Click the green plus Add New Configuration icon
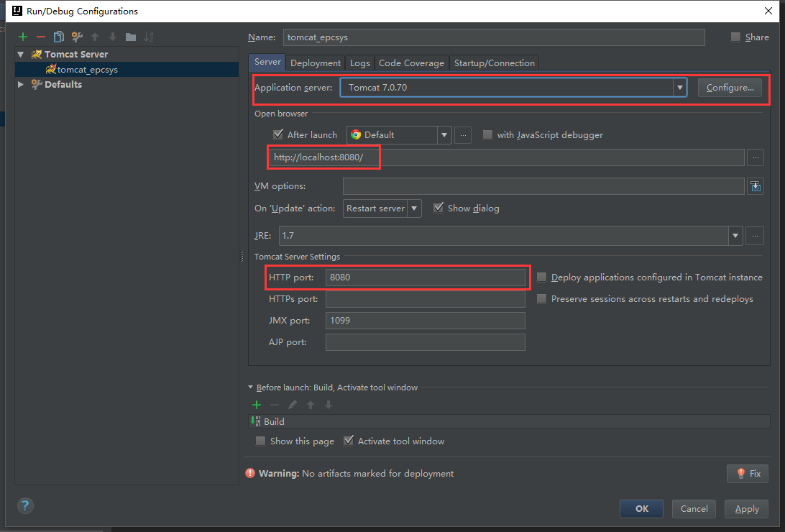The image size is (785, 532). pos(23,37)
